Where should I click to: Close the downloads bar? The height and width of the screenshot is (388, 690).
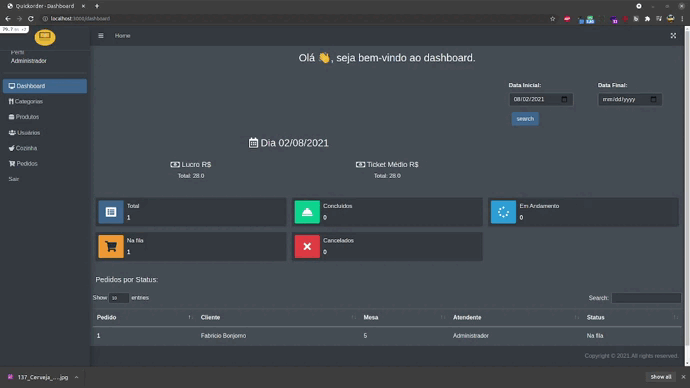coord(683,377)
